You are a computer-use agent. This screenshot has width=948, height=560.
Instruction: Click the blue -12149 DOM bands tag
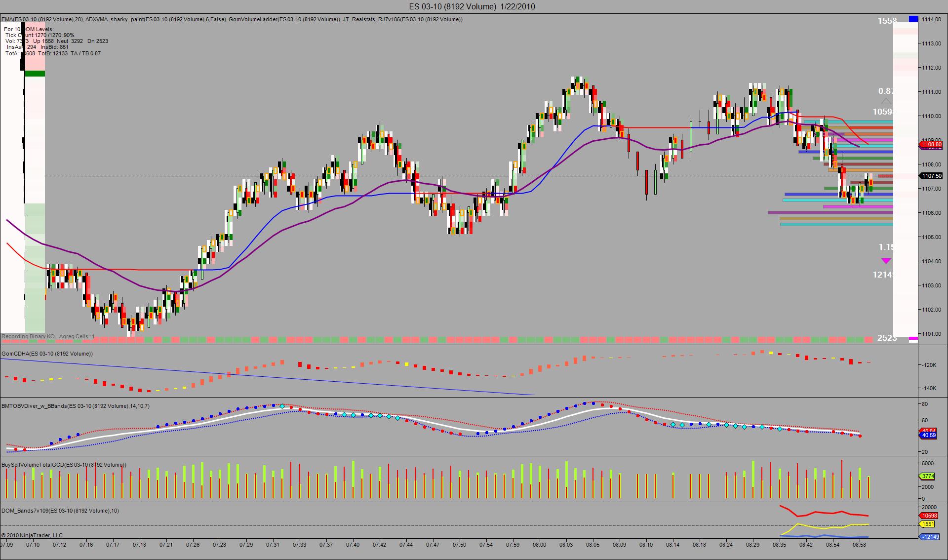pyautogui.click(x=929, y=537)
